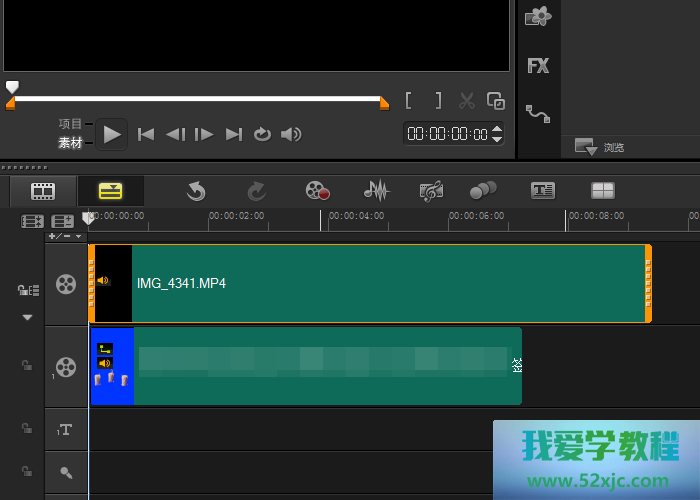The width and height of the screenshot is (700, 500).
Task: Click the preview scrubber handle
Action: 12,88
